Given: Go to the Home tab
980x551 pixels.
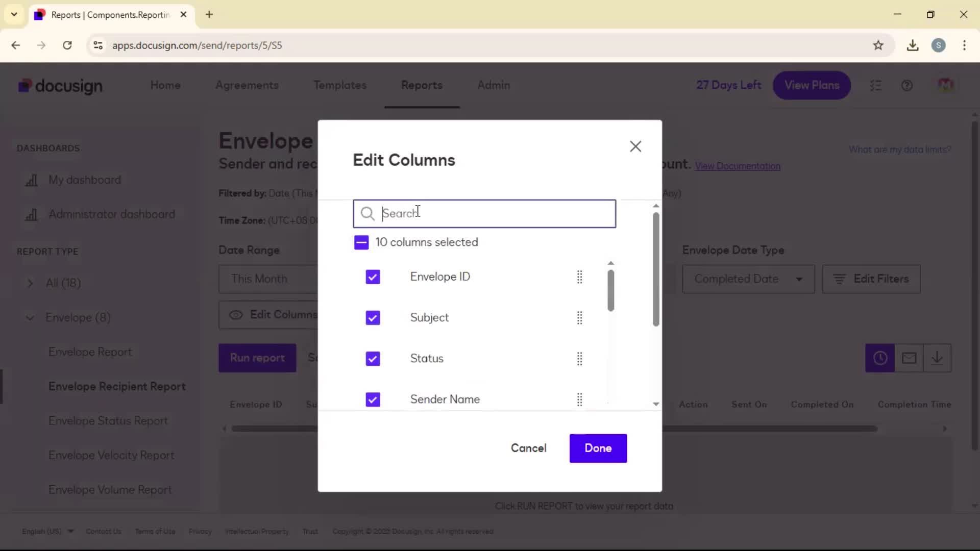Looking at the screenshot, I should [x=165, y=85].
